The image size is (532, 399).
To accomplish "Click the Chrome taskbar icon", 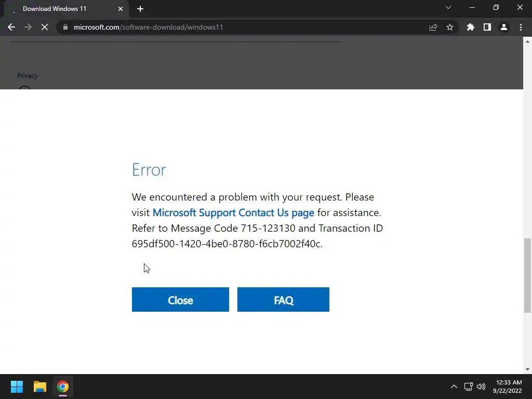I will pos(63,387).
